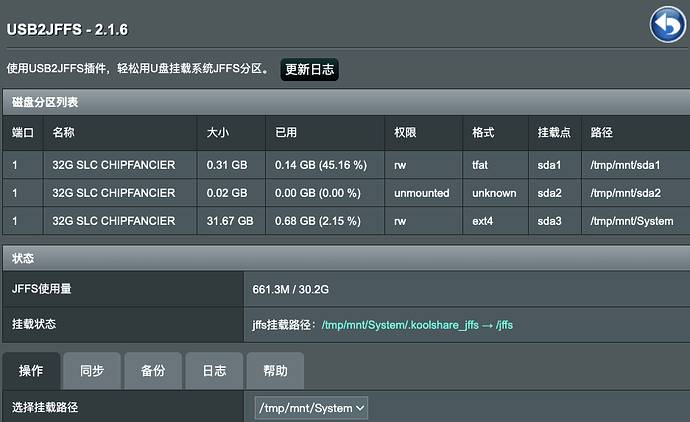Viewport: 690px width, 422px height.
Task: Click the blue back arrow icon
Action: (x=668, y=25)
